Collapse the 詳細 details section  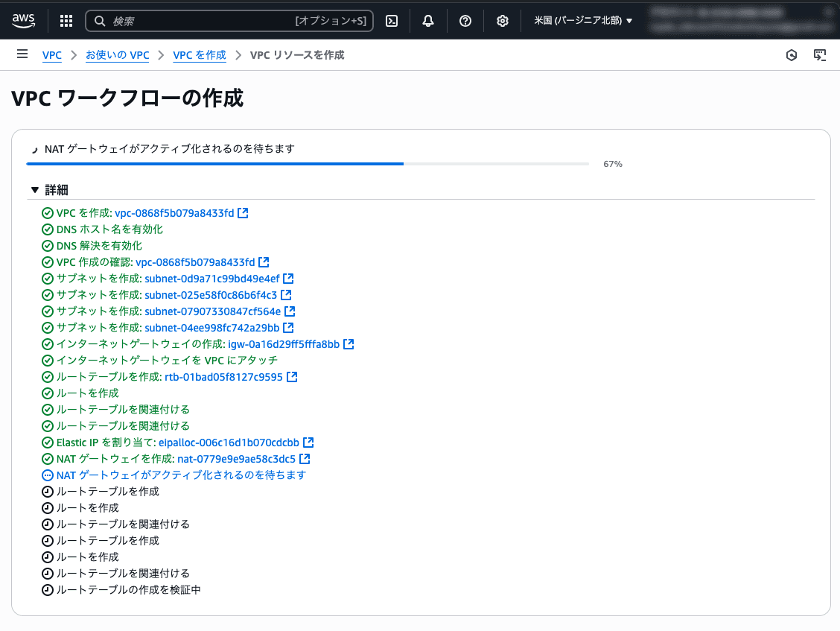tap(35, 189)
